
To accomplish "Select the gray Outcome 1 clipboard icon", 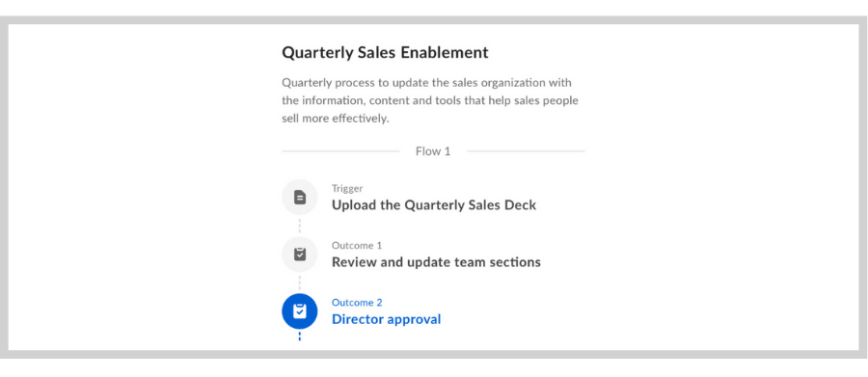I will [300, 255].
